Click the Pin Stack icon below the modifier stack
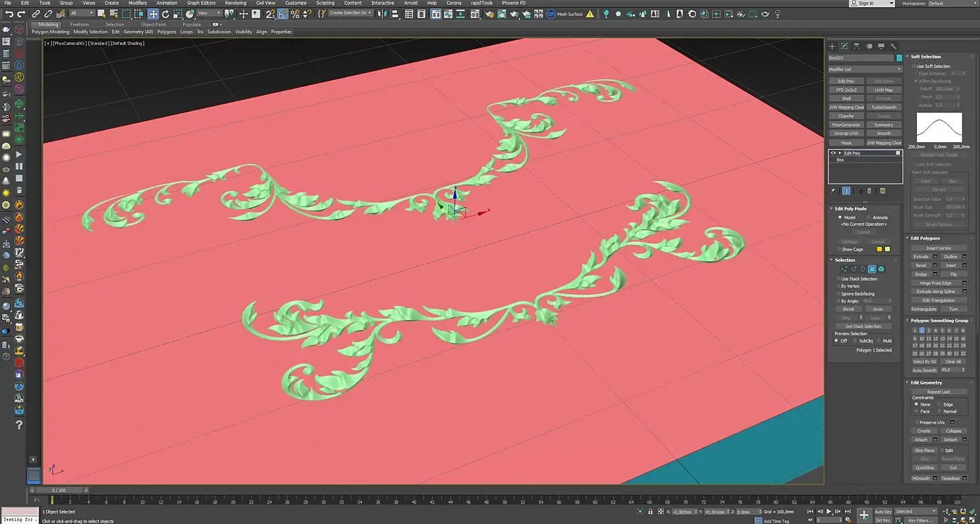 tap(833, 191)
